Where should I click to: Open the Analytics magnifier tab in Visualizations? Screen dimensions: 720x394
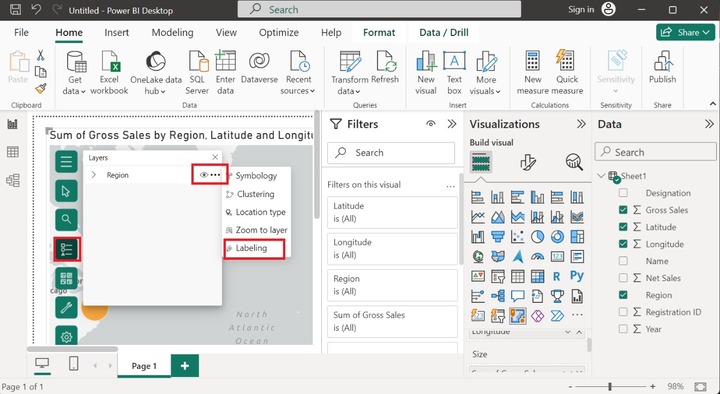click(x=574, y=162)
